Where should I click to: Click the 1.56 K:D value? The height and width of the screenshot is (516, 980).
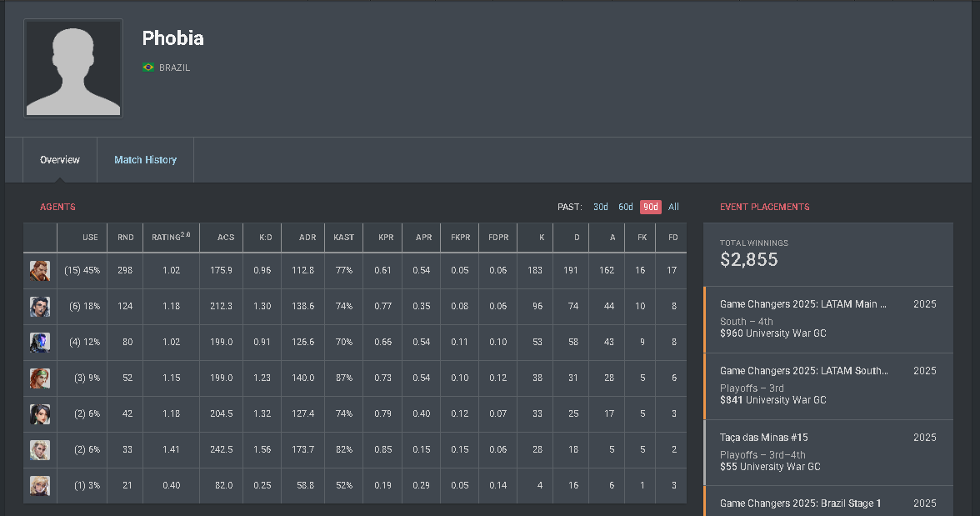(262, 449)
